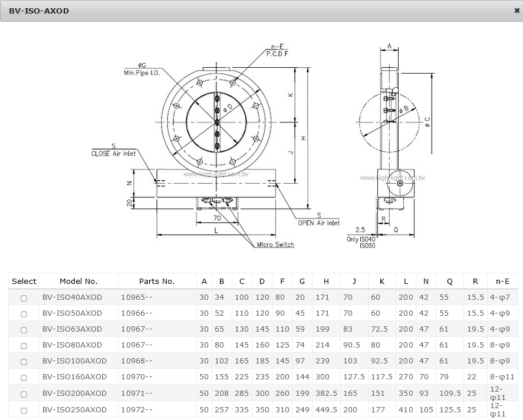Click parts number 10966--
The width and height of the screenshot is (523, 420).
pos(137,313)
